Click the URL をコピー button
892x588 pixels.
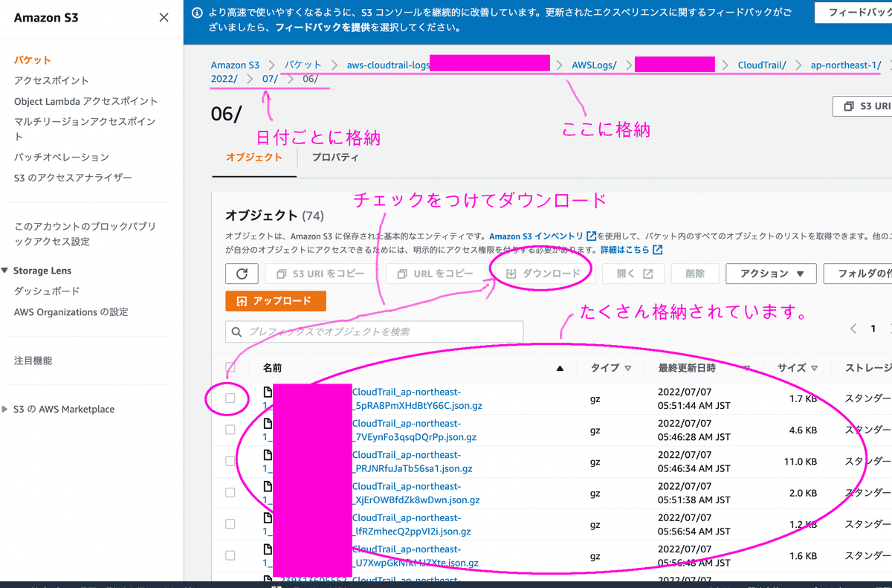tap(435, 274)
